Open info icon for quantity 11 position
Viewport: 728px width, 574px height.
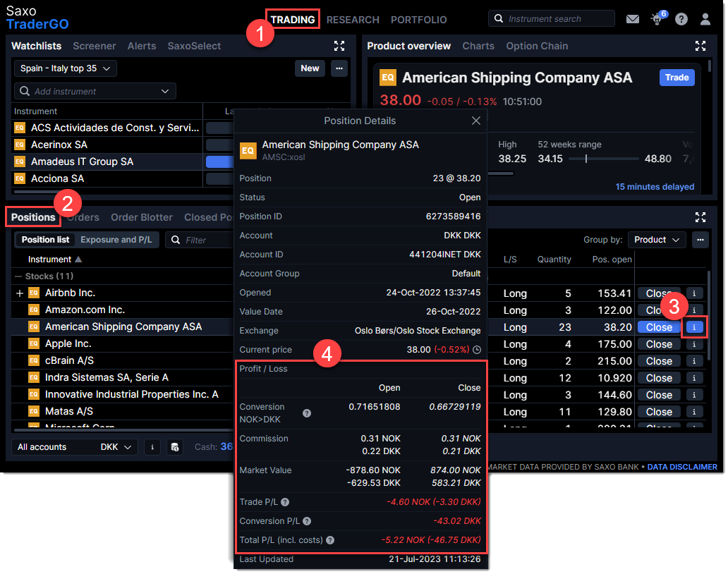click(694, 412)
